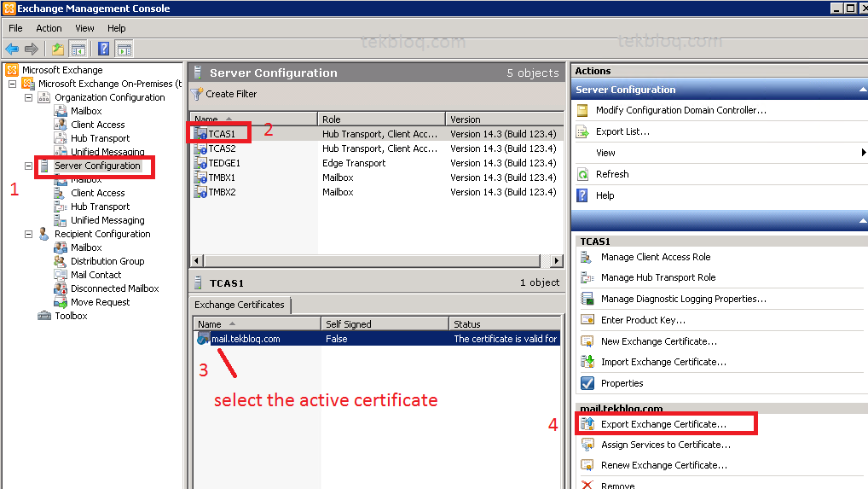868x489 pixels.
Task: Click the server list scroll left arrow
Action: (x=196, y=260)
